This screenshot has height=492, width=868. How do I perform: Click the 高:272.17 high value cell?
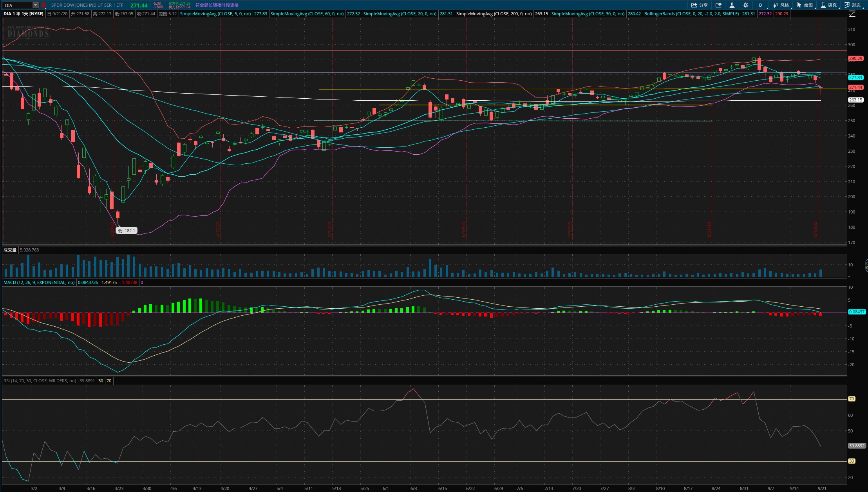102,14
